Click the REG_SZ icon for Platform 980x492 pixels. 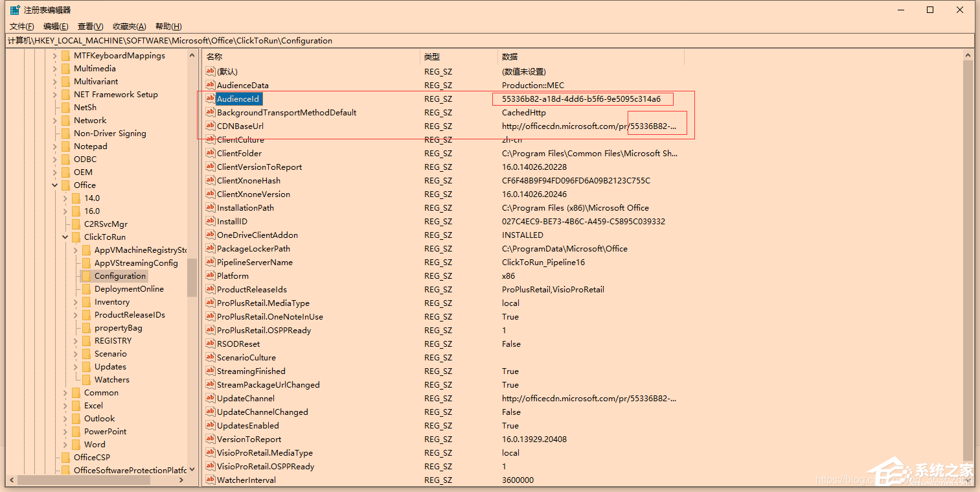[x=210, y=275]
